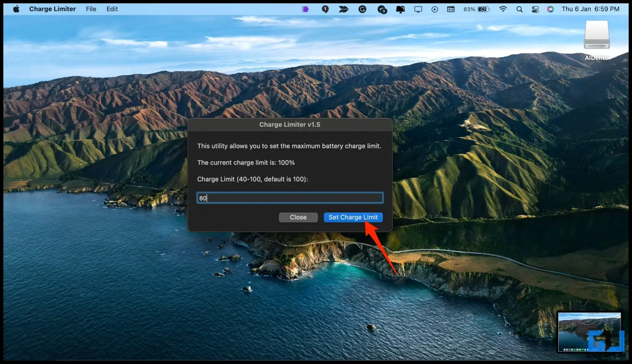This screenshot has height=364, width=632.
Task: Open the Wi-Fi menu
Action: [503, 9]
